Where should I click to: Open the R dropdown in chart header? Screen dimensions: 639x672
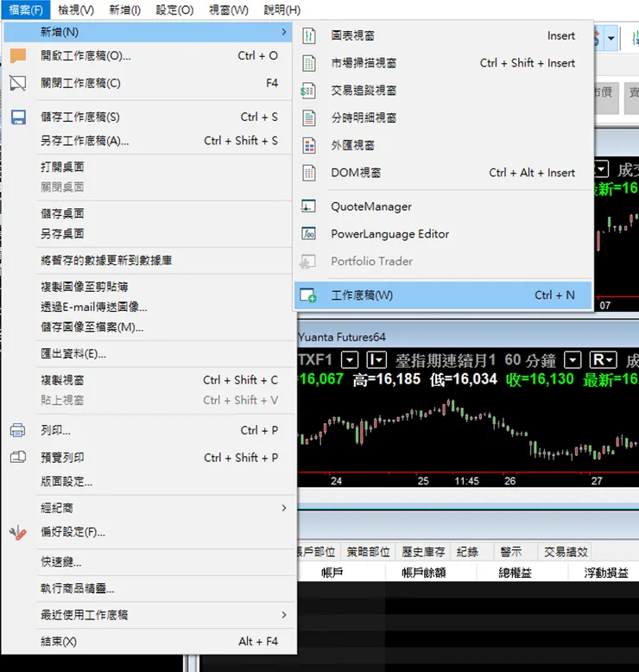pos(604,360)
